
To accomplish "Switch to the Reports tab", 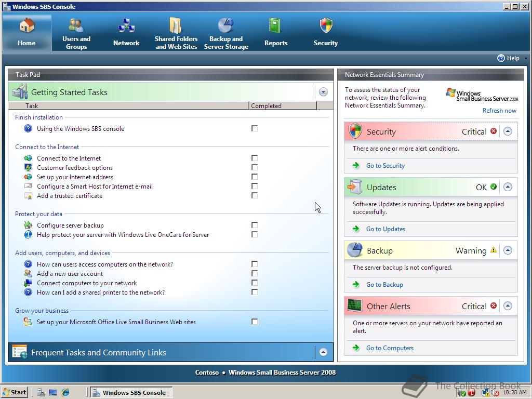I will tap(276, 33).
